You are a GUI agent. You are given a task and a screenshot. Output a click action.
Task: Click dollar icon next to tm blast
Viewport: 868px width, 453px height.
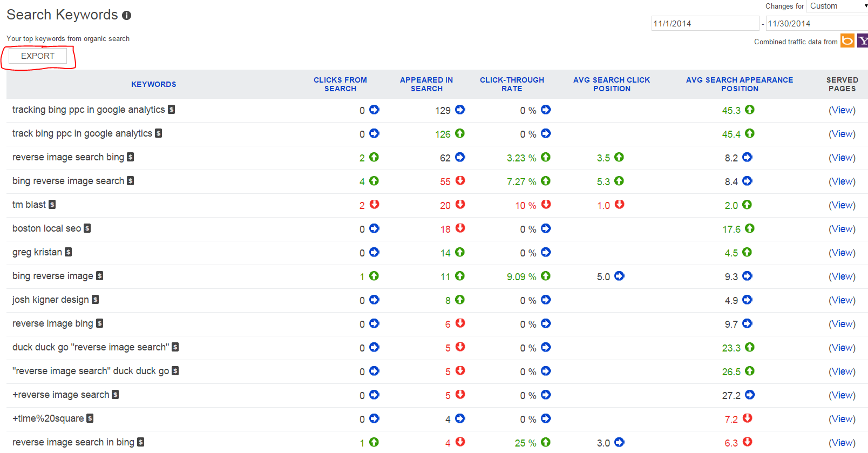tap(52, 205)
